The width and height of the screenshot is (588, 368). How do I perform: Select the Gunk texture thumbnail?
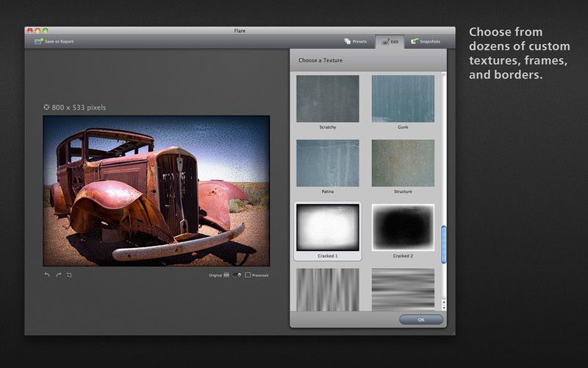(403, 99)
